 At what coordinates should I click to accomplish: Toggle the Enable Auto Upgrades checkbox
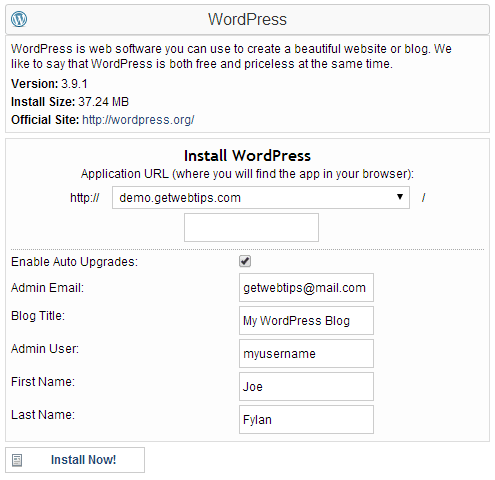tap(245, 261)
